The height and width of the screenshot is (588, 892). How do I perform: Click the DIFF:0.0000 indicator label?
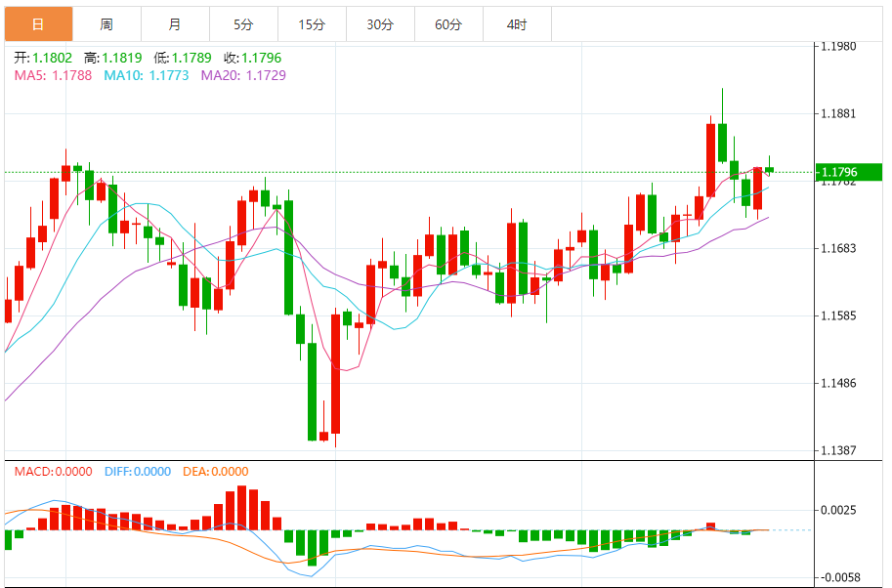coord(138,472)
